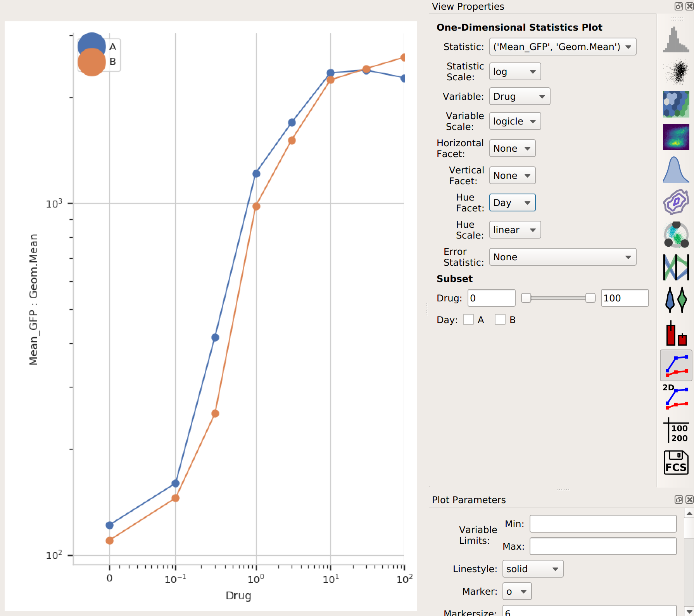This screenshot has width=694, height=616.
Task: Open the Variable Scale logicle dropdown
Action: [515, 121]
